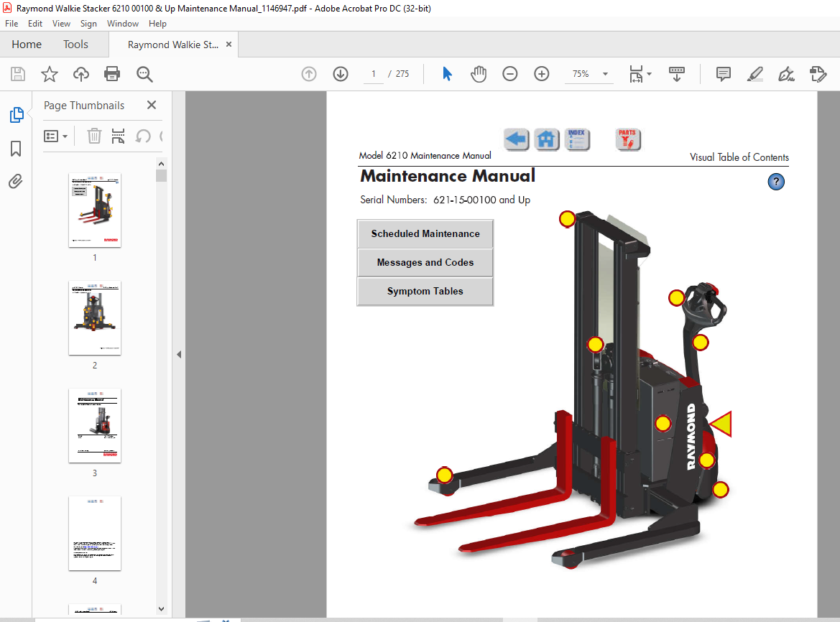Open the View menu
Image resolution: width=840 pixels, height=622 pixels.
pos(61,24)
